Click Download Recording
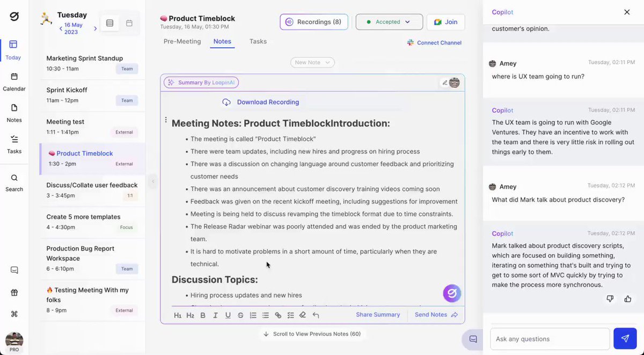Screen dimensions: 644x355 pyautogui.click(x=260, y=102)
